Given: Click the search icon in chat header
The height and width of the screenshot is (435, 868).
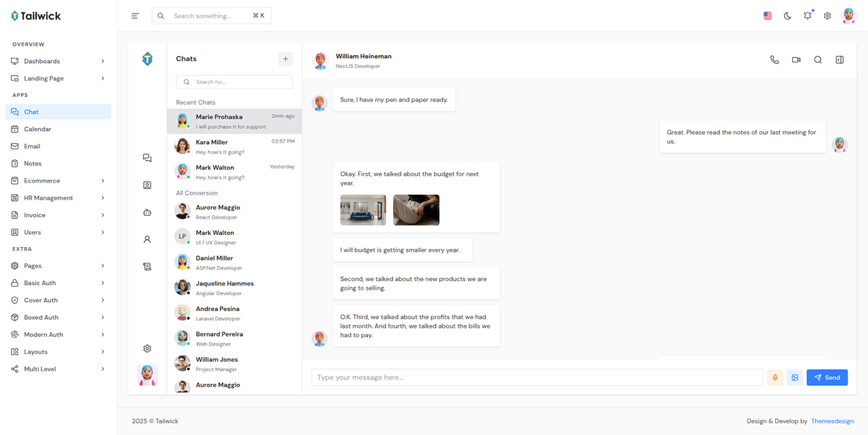Looking at the screenshot, I should click(x=818, y=60).
